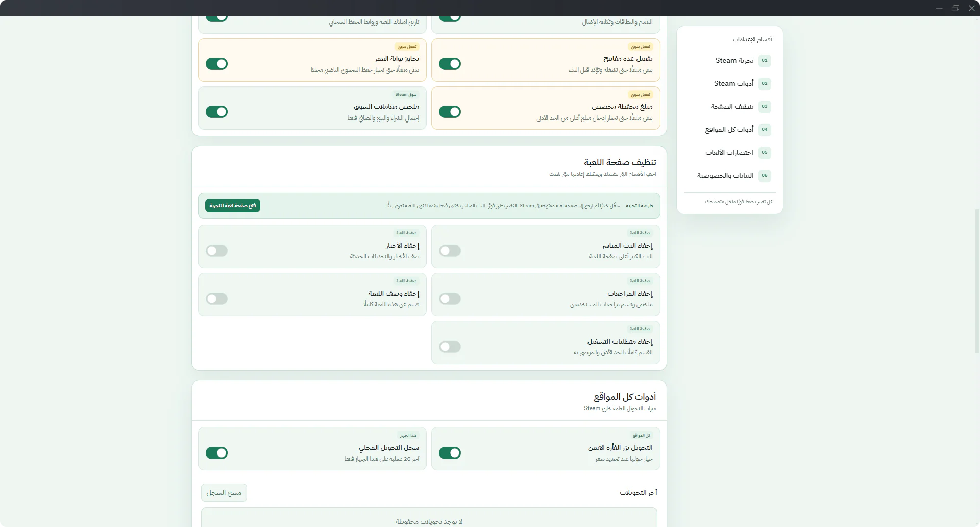Image resolution: width=980 pixels, height=527 pixels.
Task: Click the أقسام الإعدادات sidebar heading
Action: click(x=752, y=39)
